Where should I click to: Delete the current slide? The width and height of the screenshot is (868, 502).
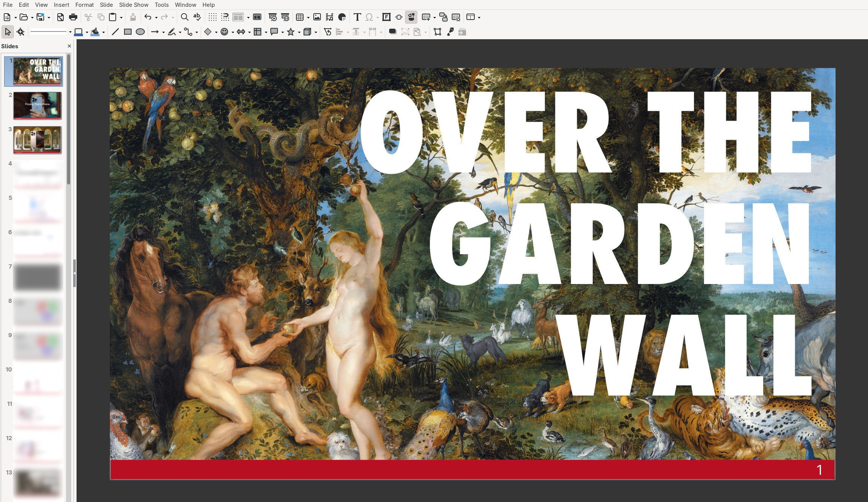pos(456,17)
